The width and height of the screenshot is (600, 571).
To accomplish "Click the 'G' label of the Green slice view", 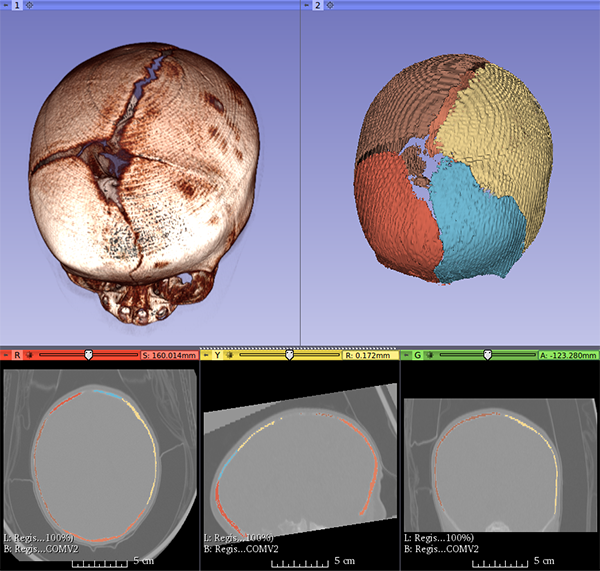I will [x=417, y=355].
